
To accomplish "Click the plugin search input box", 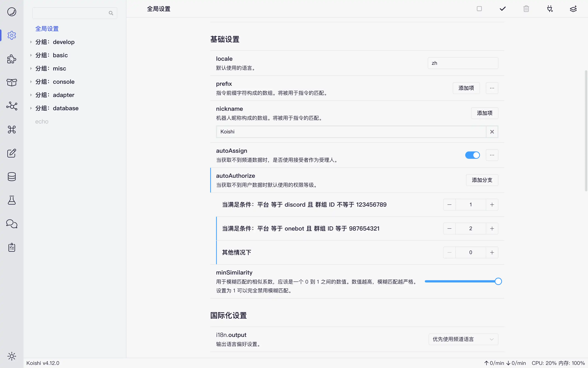I will (75, 13).
